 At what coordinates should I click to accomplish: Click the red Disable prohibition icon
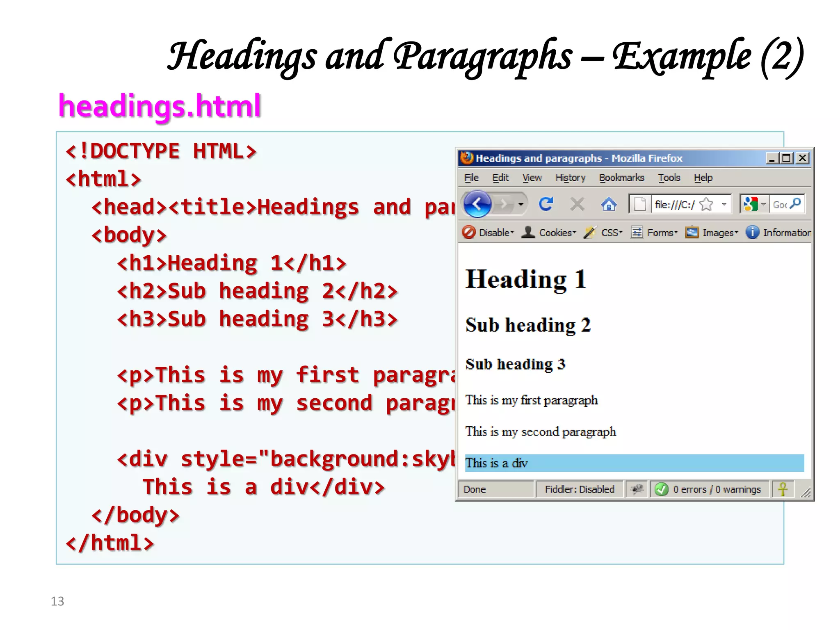[x=468, y=232]
